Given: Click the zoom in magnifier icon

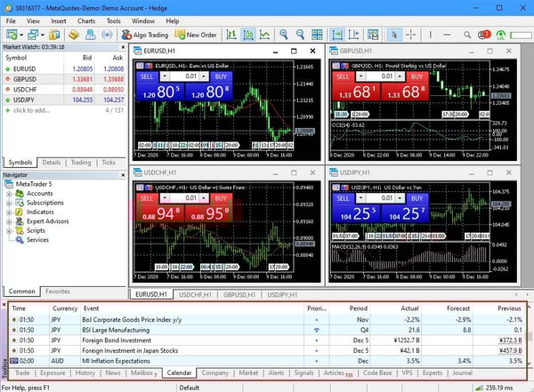Looking at the screenshot, I should pos(283,35).
